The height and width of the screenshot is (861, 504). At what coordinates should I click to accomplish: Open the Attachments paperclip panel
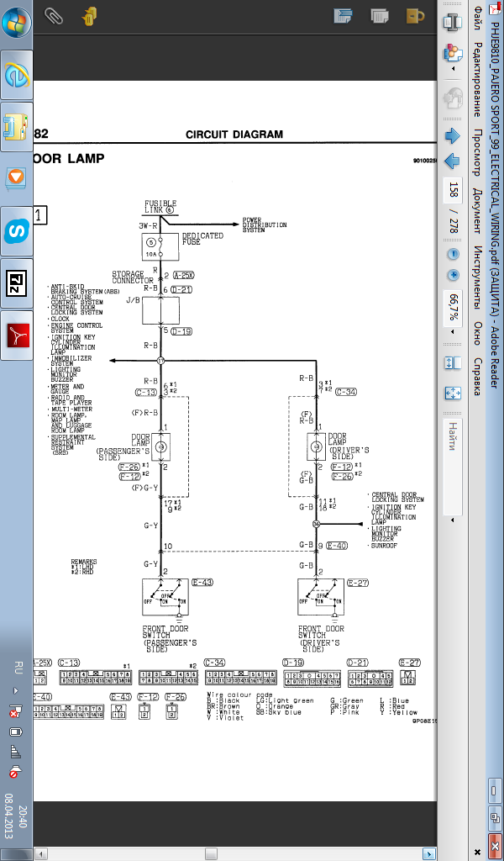pos(55,15)
